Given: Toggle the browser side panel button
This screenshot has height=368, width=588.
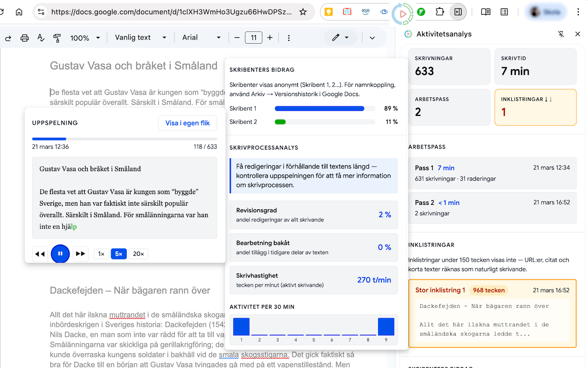Looking at the screenshot, I should (458, 12).
